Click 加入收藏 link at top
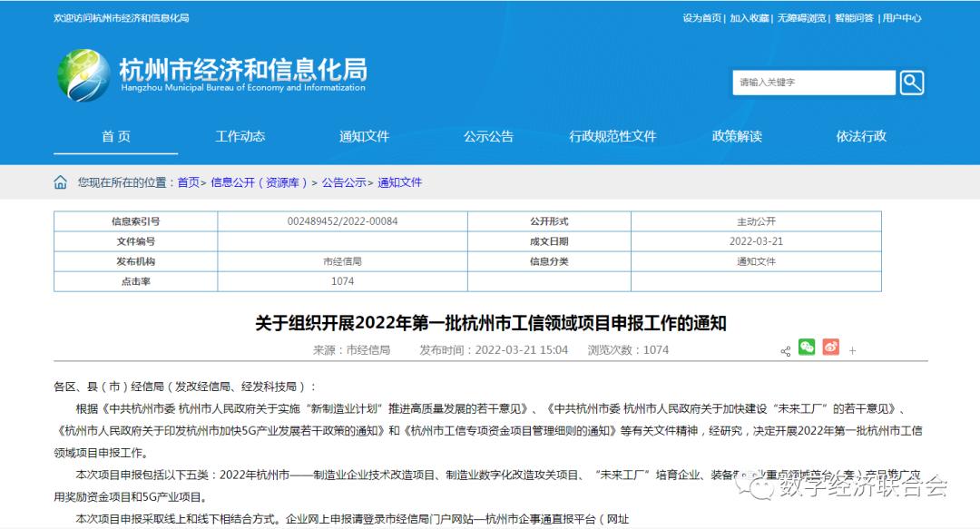The image size is (980, 529). (x=750, y=18)
